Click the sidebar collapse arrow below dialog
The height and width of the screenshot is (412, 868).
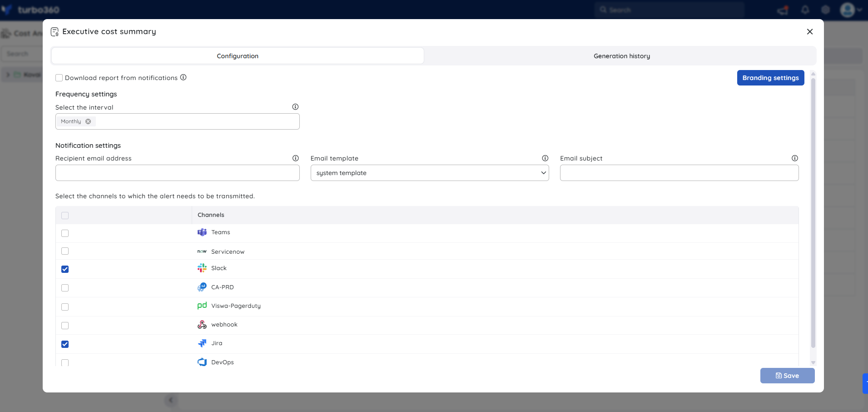(x=171, y=400)
